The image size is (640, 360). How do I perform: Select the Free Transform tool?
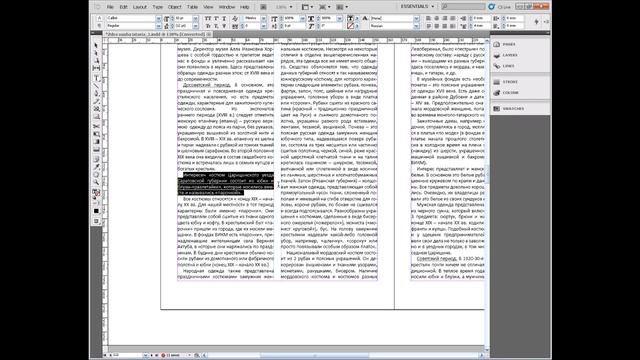click(96, 134)
